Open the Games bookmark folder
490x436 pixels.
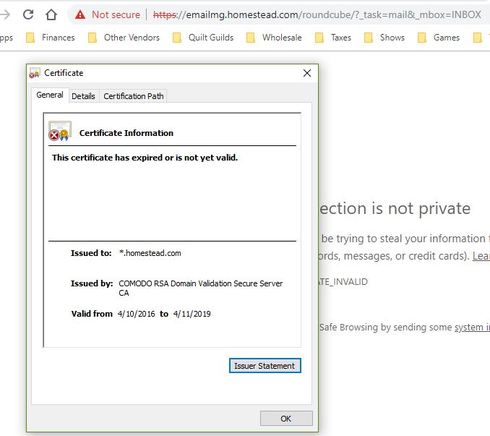tap(438, 38)
